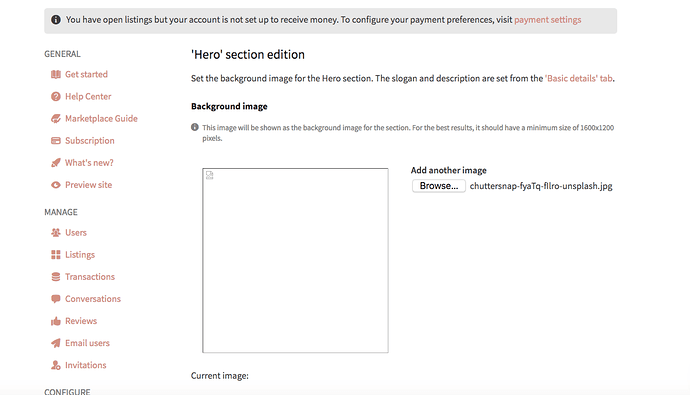
Task: Click the CONFIGURE sidebar heading
Action: [x=67, y=391]
